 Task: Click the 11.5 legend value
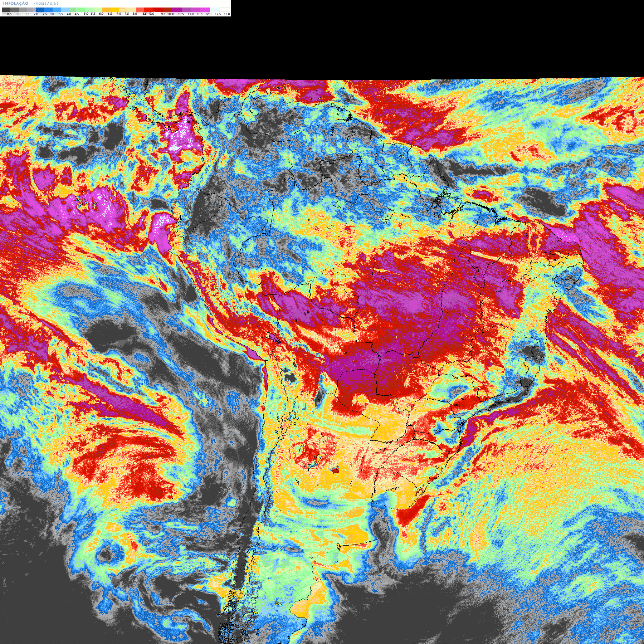(x=199, y=14)
